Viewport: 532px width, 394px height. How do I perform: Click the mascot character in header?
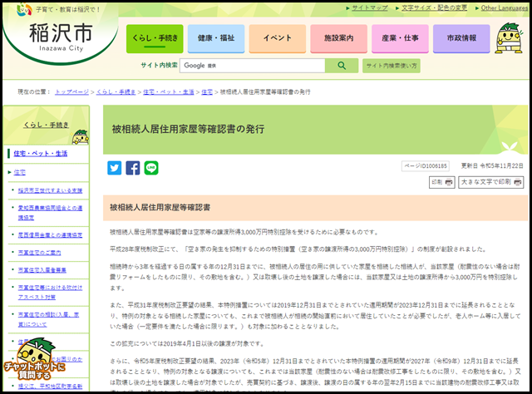point(508,38)
